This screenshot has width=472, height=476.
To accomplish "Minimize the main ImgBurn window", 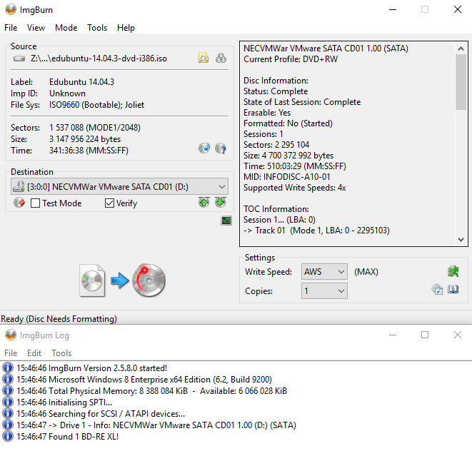I will [x=393, y=10].
